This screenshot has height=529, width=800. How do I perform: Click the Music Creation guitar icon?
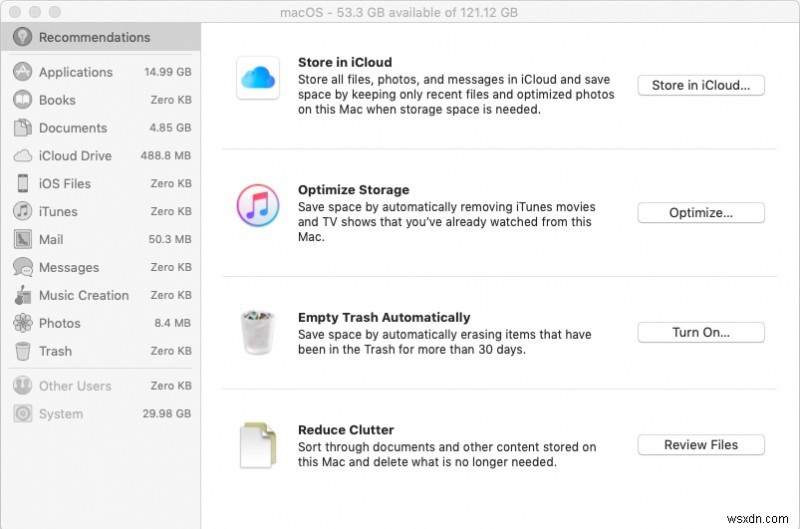pyautogui.click(x=22, y=295)
